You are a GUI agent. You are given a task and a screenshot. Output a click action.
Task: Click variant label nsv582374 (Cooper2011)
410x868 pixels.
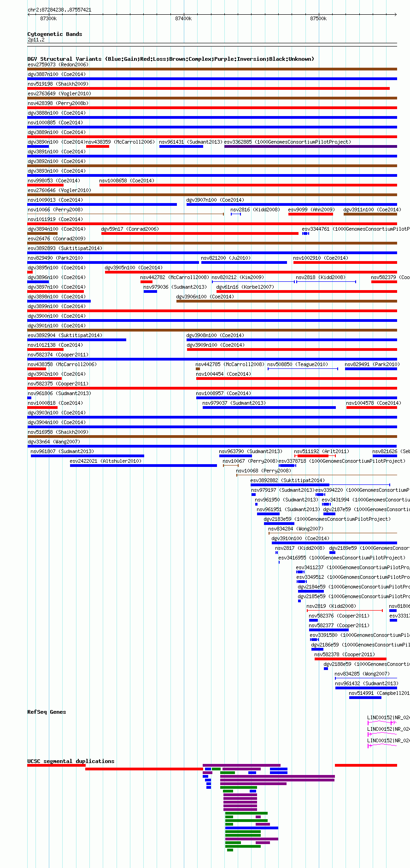pos(58,355)
